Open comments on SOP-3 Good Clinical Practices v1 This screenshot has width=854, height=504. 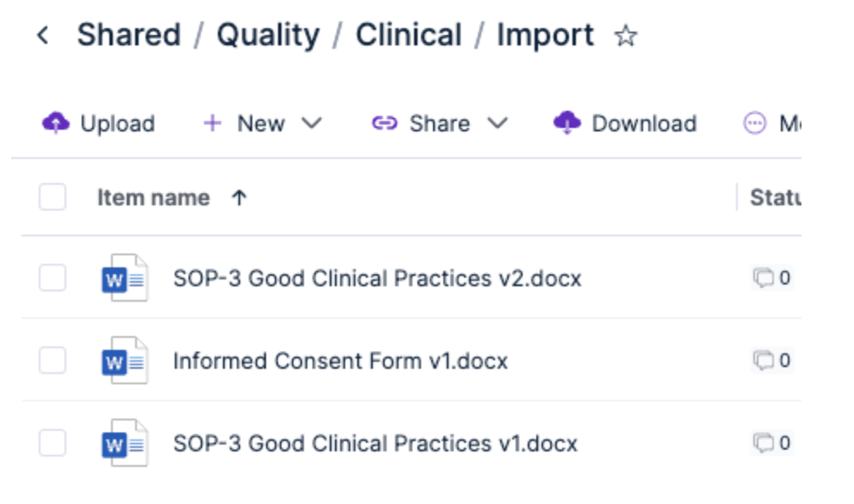[771, 443]
